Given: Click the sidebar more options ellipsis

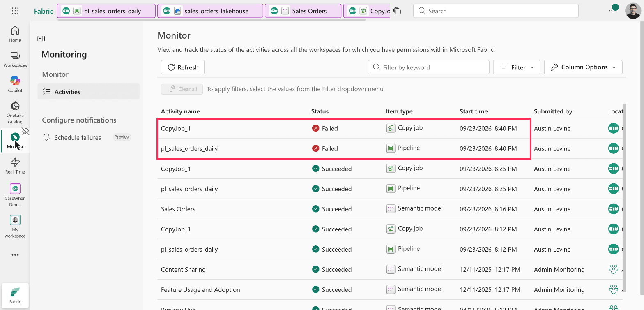Looking at the screenshot, I should (x=15, y=255).
